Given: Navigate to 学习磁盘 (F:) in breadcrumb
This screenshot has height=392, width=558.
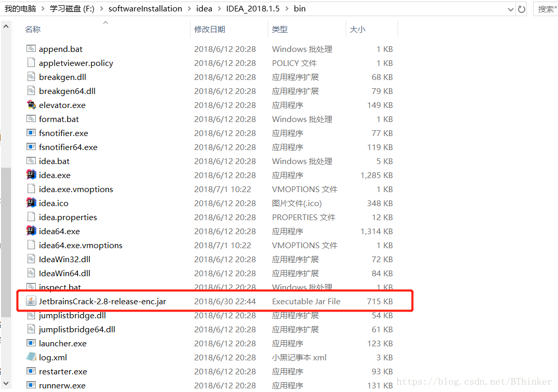Looking at the screenshot, I should pyautogui.click(x=72, y=8).
